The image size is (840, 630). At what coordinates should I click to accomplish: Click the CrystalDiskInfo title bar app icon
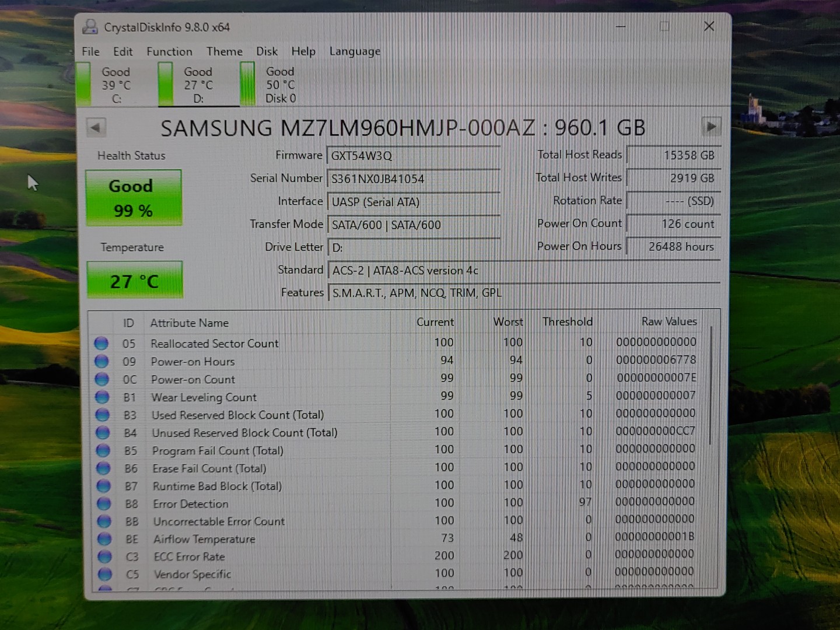pyautogui.click(x=90, y=27)
